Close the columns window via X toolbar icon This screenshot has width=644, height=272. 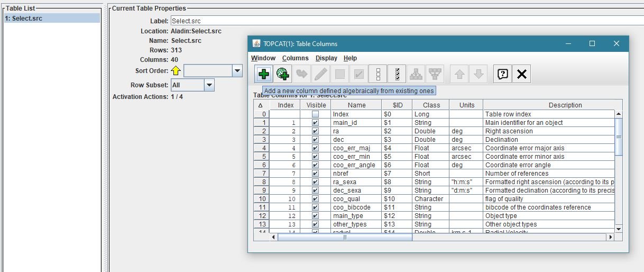click(521, 75)
